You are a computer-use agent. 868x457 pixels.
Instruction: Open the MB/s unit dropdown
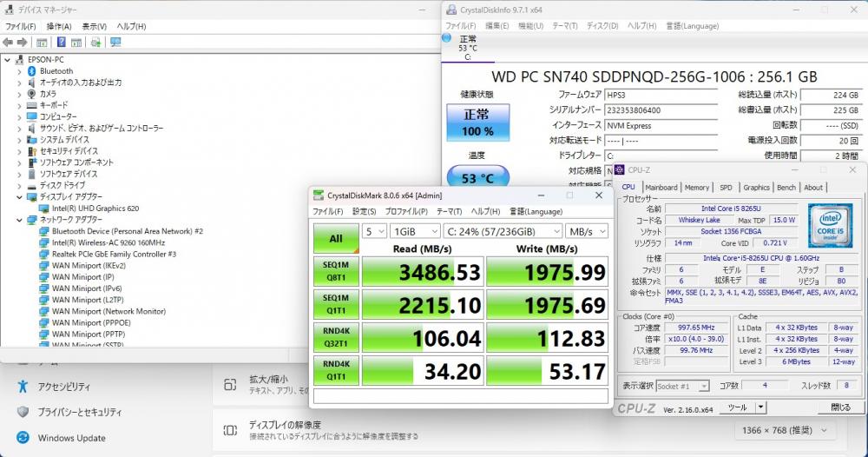click(x=587, y=232)
